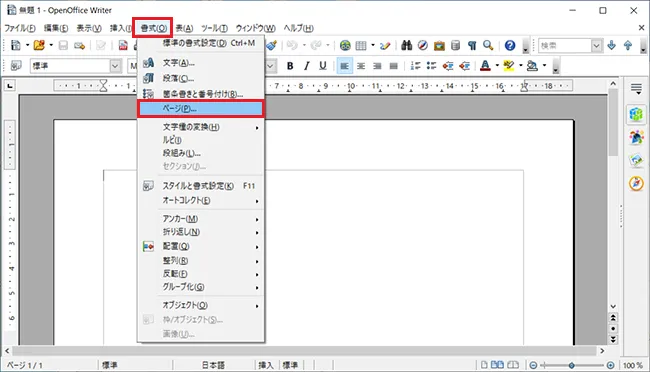Open the Gallery toolbar icon
Image resolution: width=650 pixels, height=372 pixels.
pos(439,45)
